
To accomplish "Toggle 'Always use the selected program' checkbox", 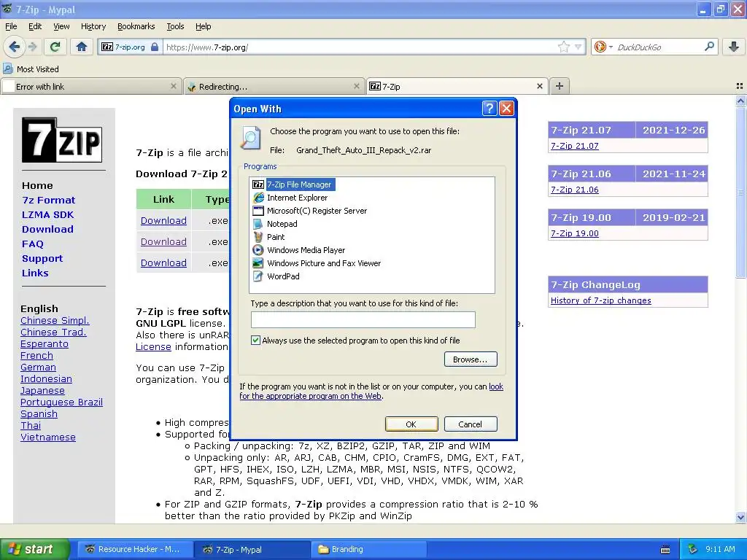I will click(256, 340).
